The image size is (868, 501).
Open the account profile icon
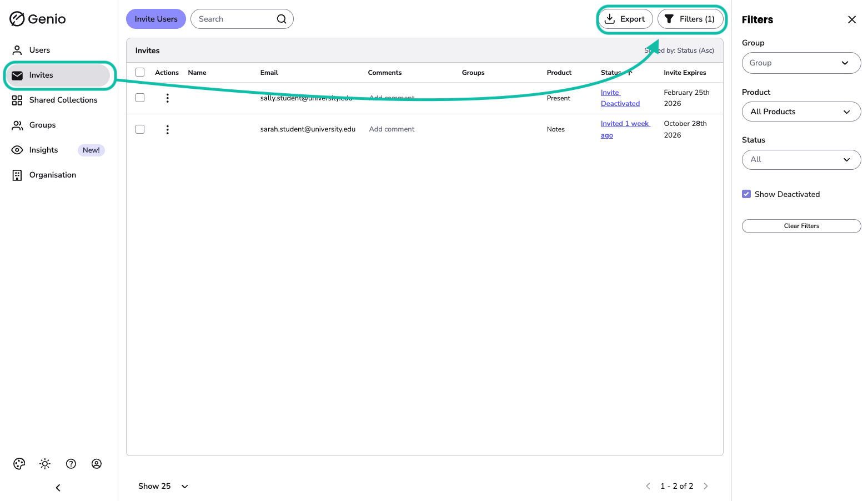pos(97,464)
